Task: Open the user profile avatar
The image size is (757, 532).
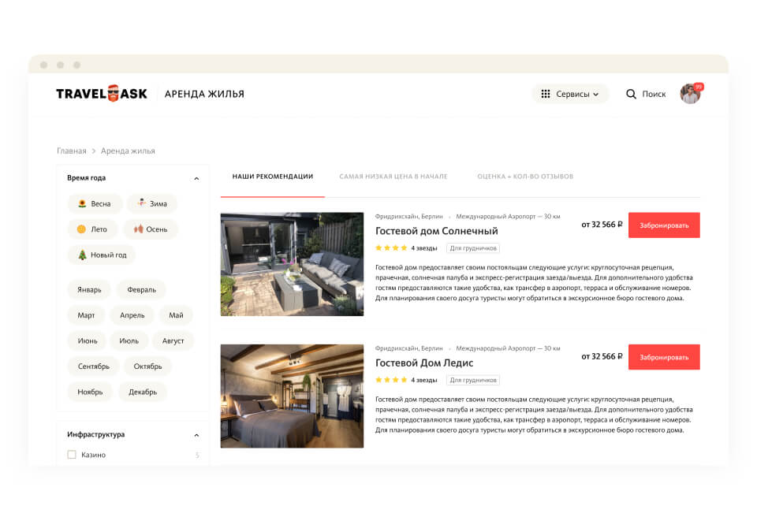Action: pos(691,94)
